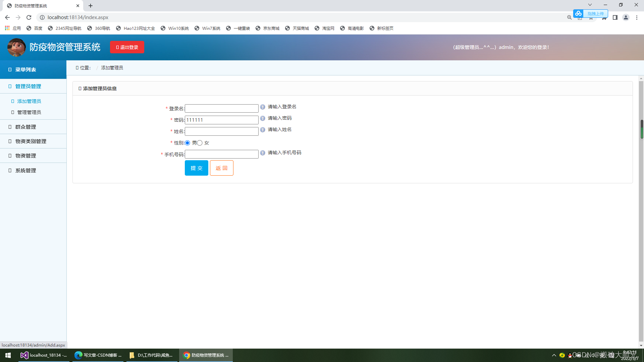Click info icon beside phone number field
The image size is (644, 362).
tap(263, 153)
